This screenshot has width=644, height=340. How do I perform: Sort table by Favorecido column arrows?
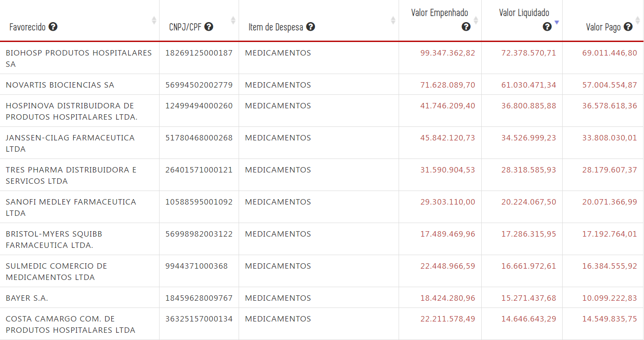[x=154, y=20]
